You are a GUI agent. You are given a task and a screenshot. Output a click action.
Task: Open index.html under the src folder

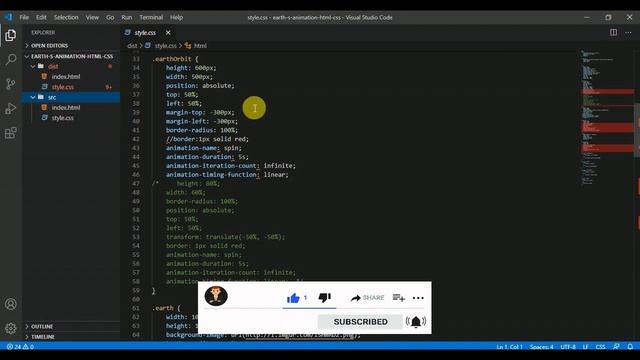65,107
